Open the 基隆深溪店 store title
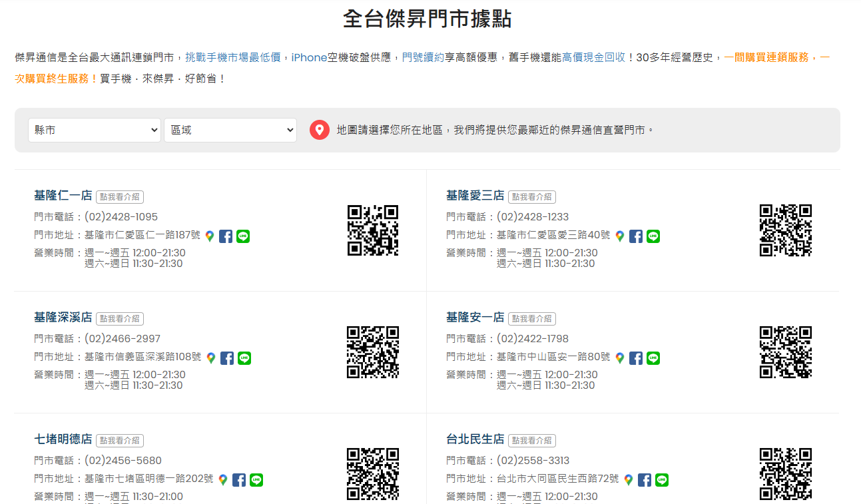861x504 pixels. [63, 318]
